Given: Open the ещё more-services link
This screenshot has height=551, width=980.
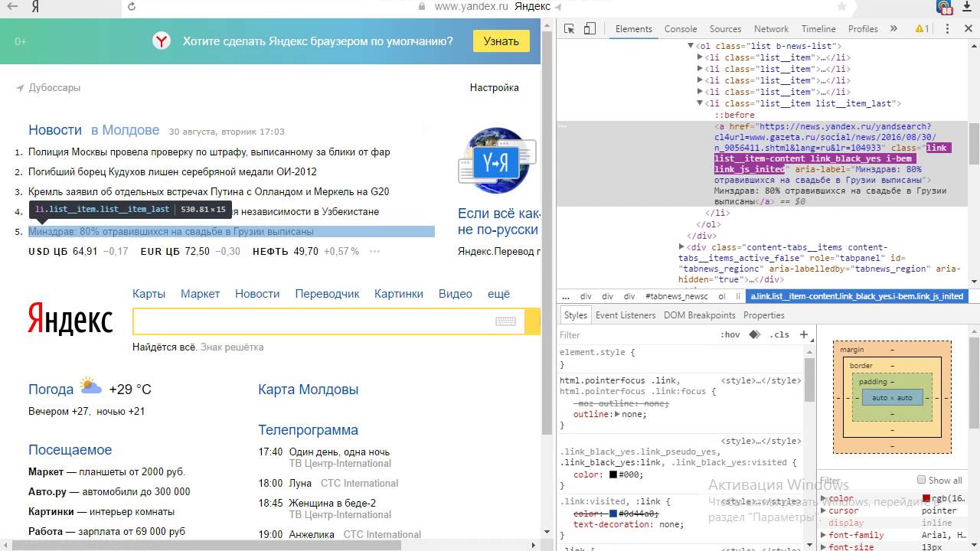Looking at the screenshot, I should pyautogui.click(x=498, y=294).
